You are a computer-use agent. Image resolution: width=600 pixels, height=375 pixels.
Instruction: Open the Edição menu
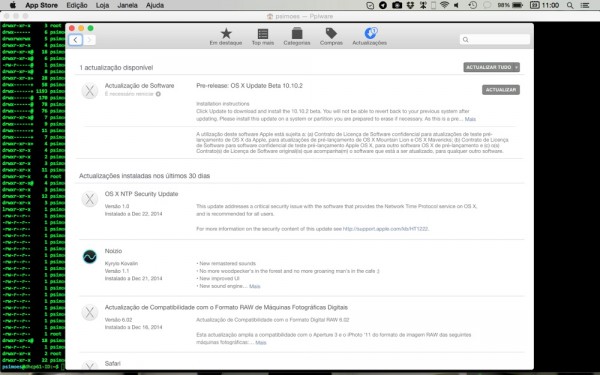tap(77, 5)
